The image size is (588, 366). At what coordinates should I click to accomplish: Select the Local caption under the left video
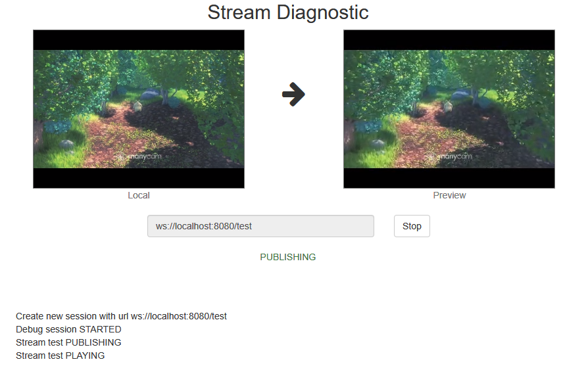[139, 195]
